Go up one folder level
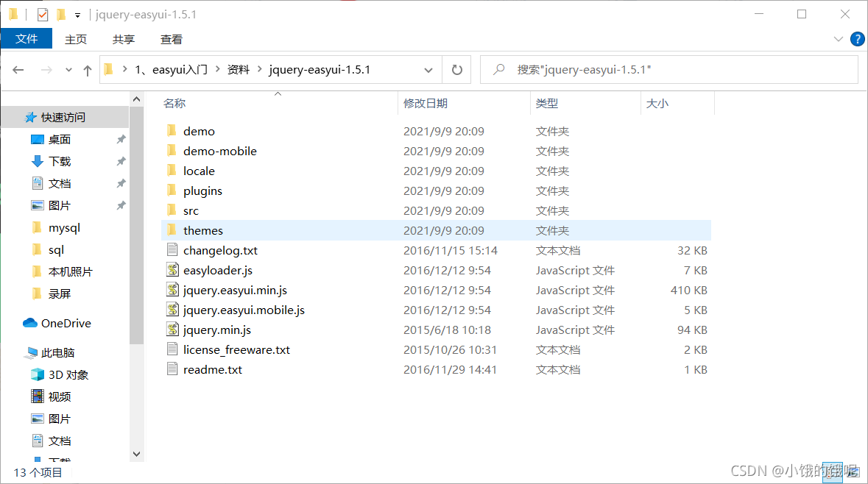 click(x=88, y=70)
